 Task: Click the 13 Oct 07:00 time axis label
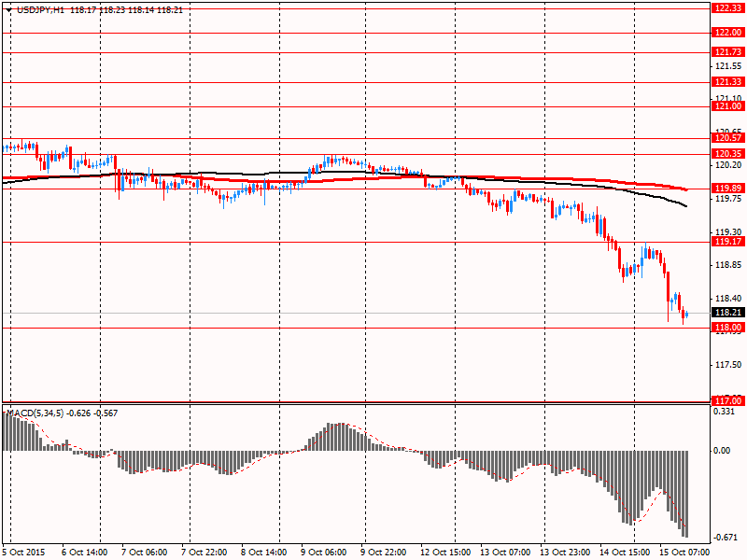(505, 553)
